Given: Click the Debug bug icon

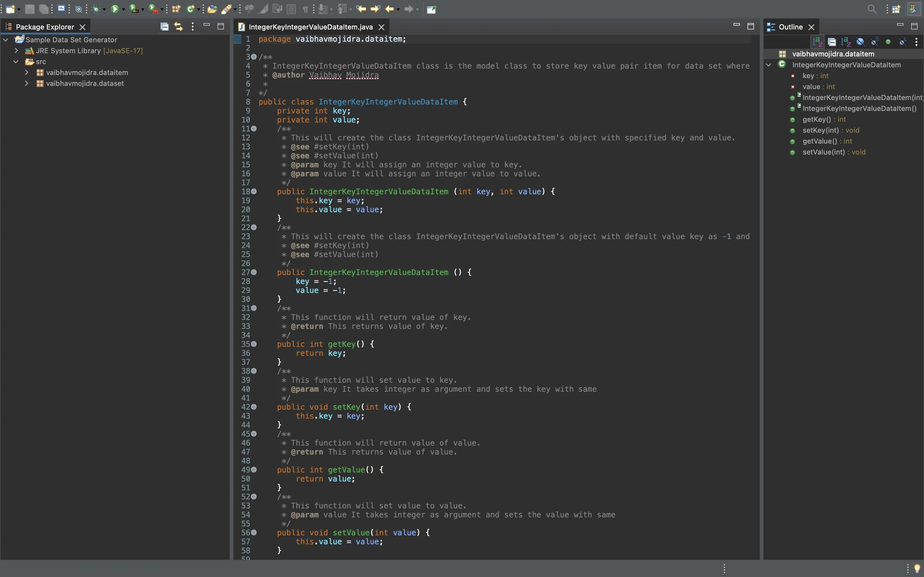Looking at the screenshot, I should pyautogui.click(x=96, y=9).
